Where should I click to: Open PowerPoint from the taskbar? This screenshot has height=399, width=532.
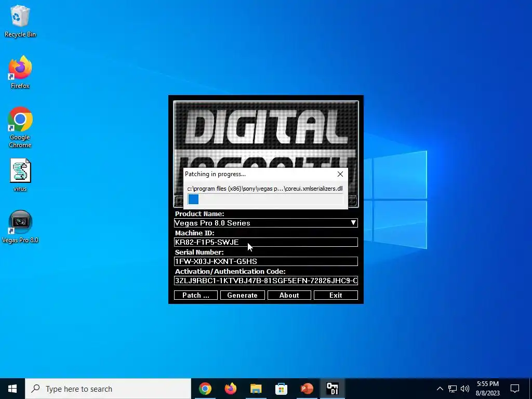307,389
